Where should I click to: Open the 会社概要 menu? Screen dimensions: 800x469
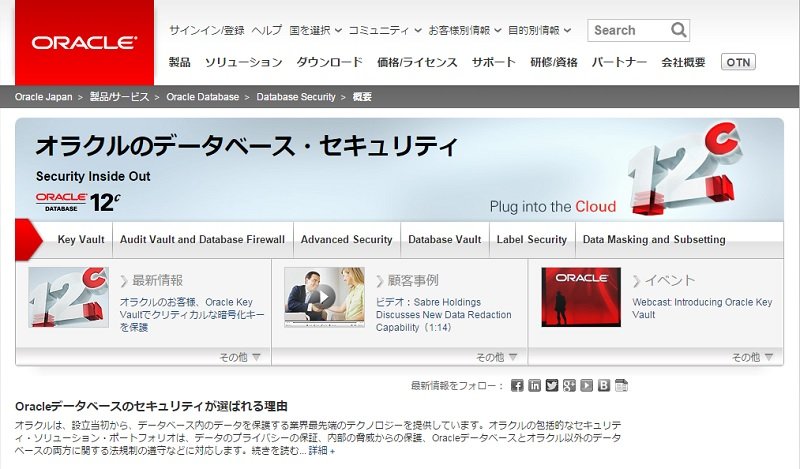(x=683, y=62)
